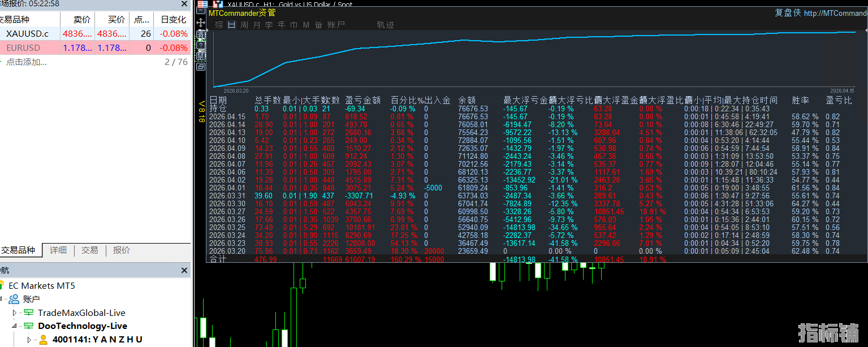
Task: Click the 点击添加 add symbol field
Action: (26, 62)
